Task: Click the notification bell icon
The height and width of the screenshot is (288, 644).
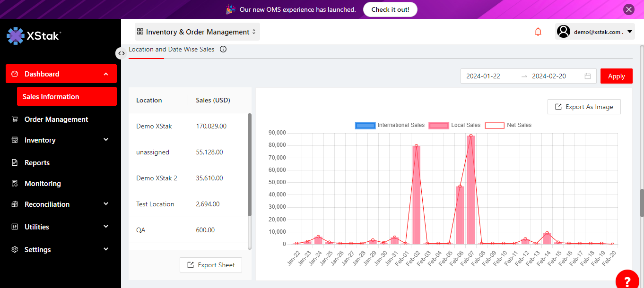Action: 538,32
